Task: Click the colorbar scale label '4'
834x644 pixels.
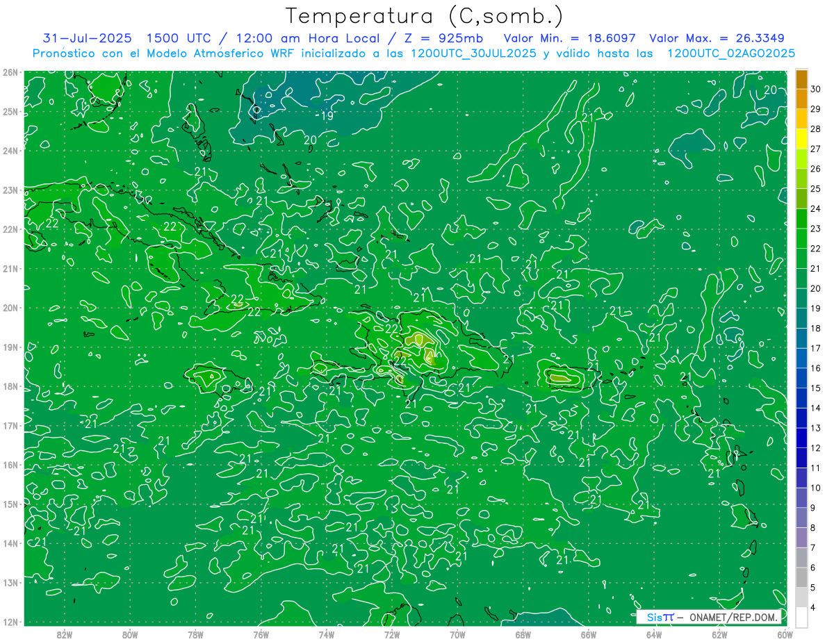Action: [813, 608]
